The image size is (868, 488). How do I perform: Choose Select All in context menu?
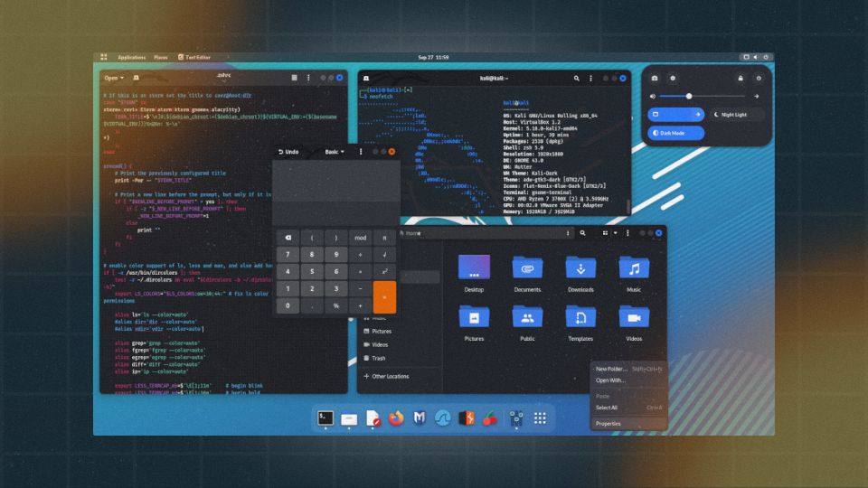click(x=628, y=408)
